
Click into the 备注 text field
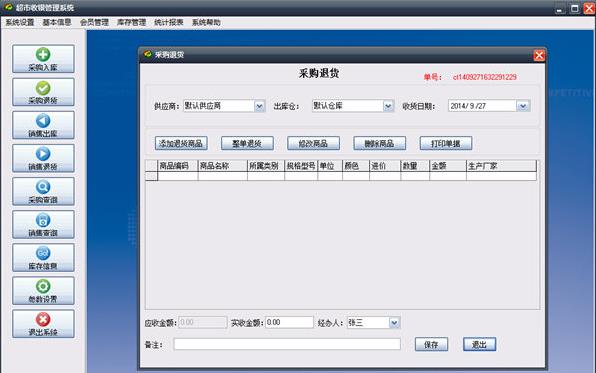coord(287,344)
